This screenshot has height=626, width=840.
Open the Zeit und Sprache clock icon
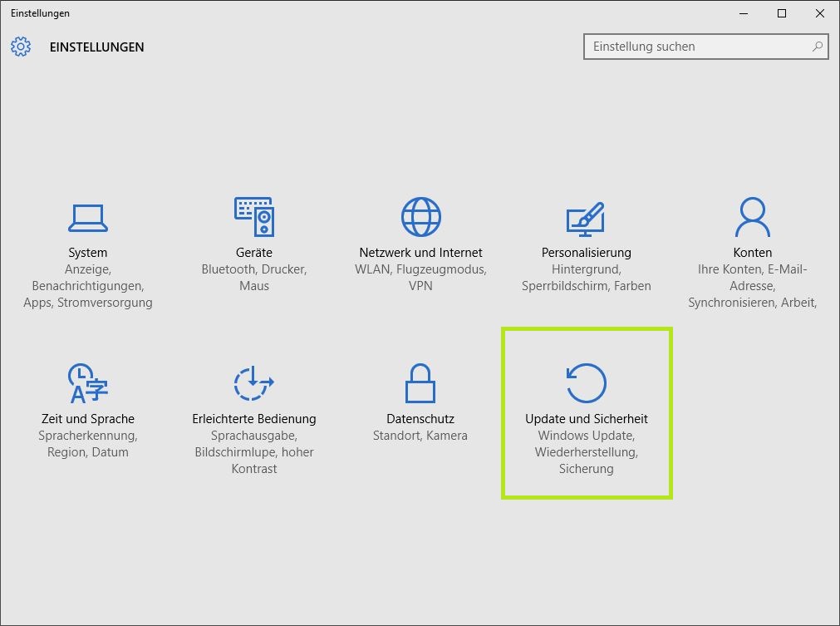pyautogui.click(x=88, y=383)
